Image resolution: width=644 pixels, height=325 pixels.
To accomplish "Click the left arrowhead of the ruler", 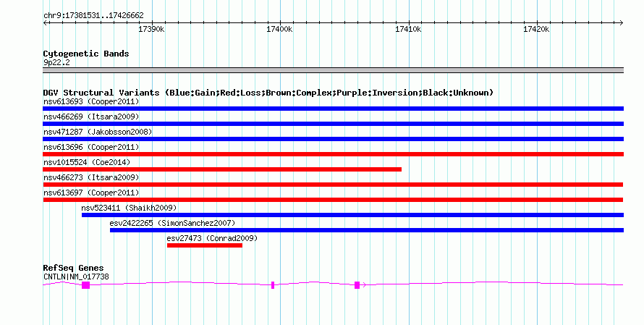I will (45, 23).
